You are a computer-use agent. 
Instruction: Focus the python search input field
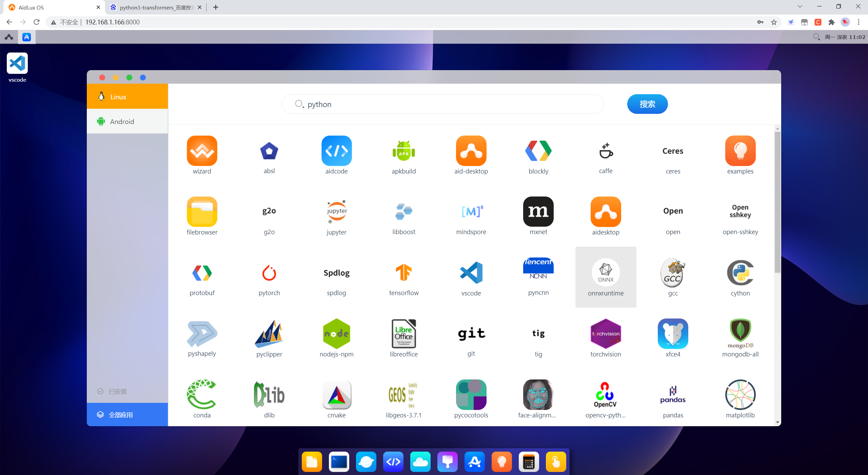(442, 104)
